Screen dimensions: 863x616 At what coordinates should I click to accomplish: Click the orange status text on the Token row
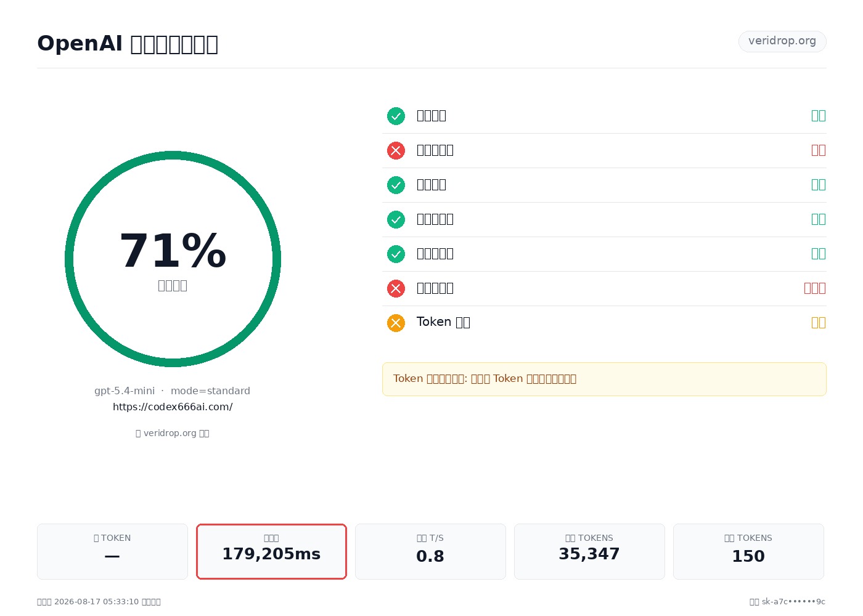[818, 323]
